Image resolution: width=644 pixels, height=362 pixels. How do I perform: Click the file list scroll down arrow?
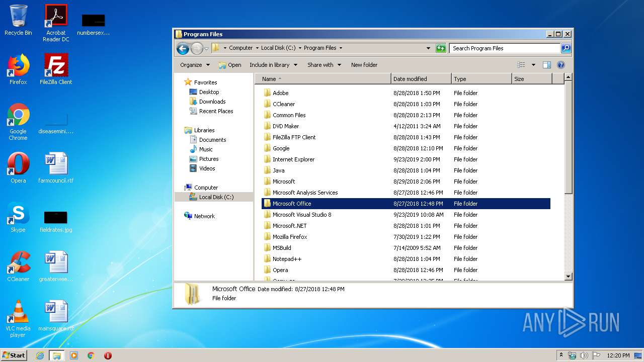click(568, 276)
